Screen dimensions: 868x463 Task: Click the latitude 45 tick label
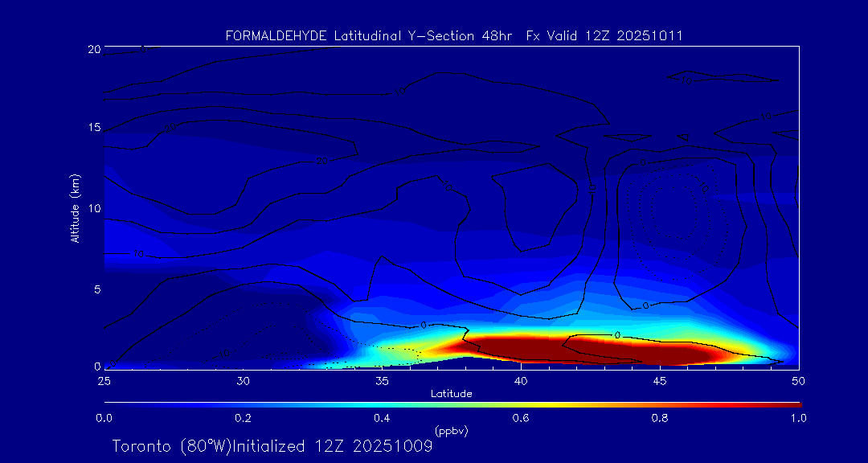[x=660, y=380]
